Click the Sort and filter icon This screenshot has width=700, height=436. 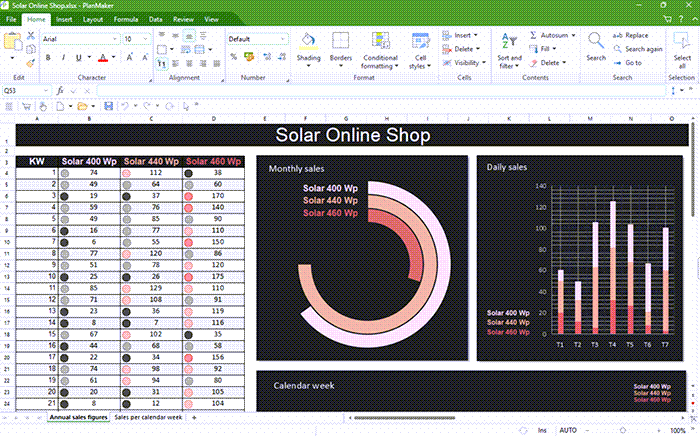(509, 42)
